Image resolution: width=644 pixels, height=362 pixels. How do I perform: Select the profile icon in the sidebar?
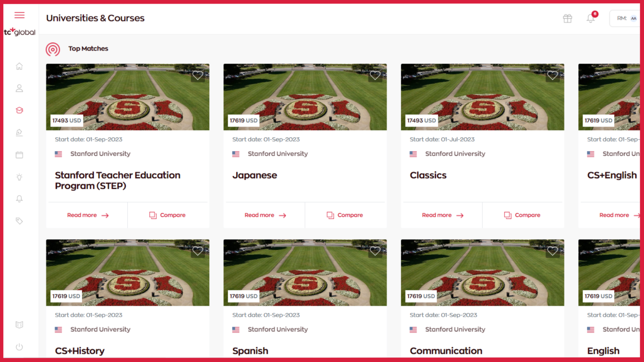coord(19,88)
